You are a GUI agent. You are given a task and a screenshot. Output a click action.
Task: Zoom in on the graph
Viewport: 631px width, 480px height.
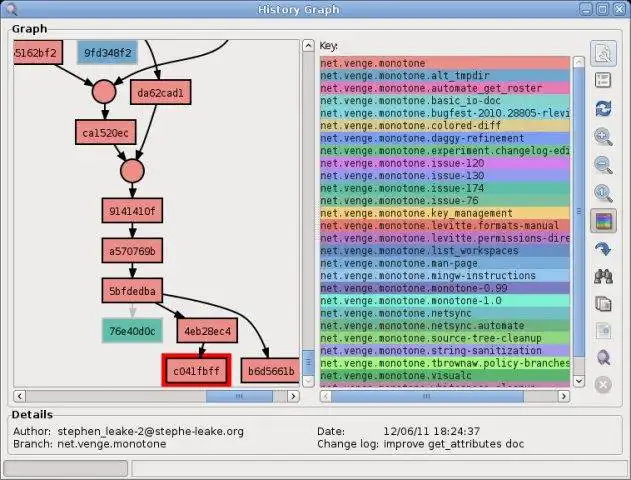pos(603,137)
